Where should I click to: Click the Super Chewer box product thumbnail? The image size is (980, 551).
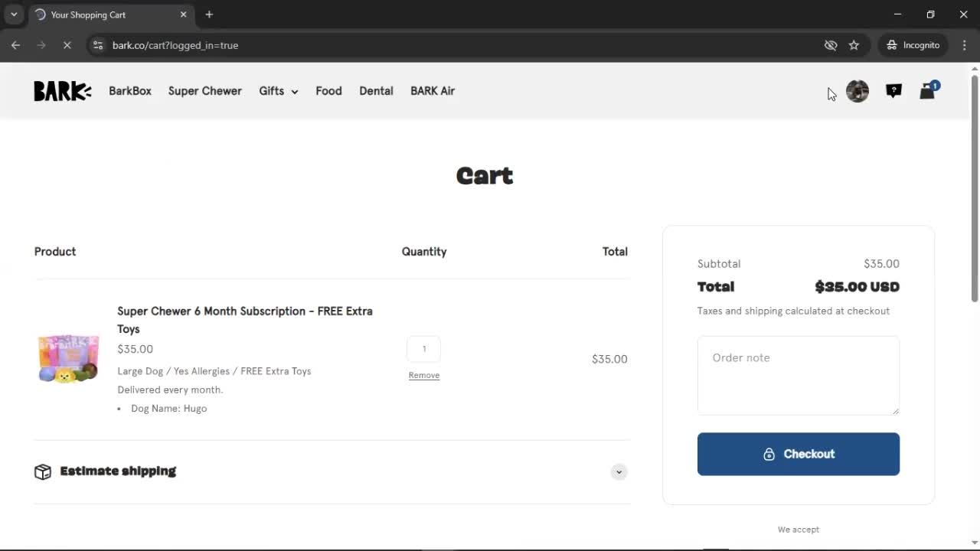tap(69, 358)
